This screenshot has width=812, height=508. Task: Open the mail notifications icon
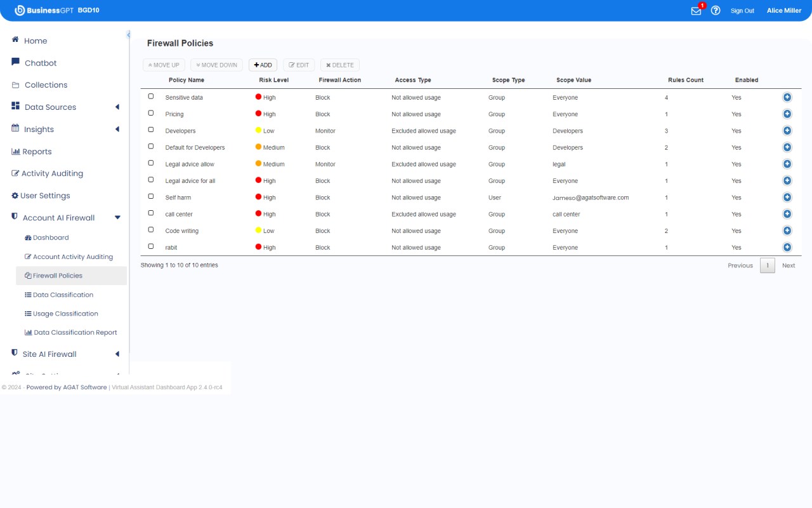[696, 11]
